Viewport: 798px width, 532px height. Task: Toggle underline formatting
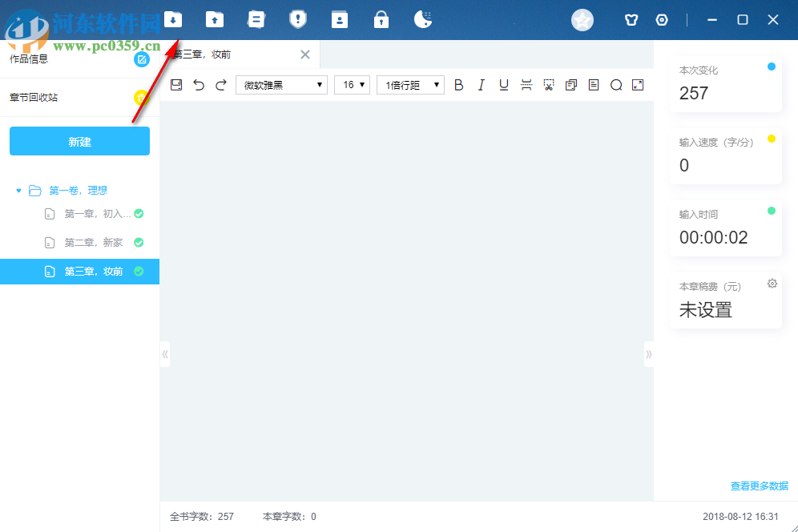[503, 84]
